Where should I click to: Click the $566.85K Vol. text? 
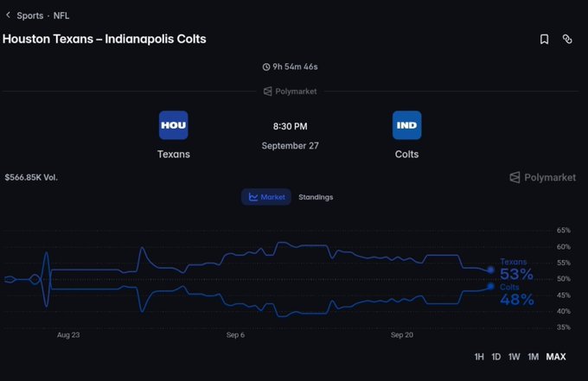click(x=31, y=178)
